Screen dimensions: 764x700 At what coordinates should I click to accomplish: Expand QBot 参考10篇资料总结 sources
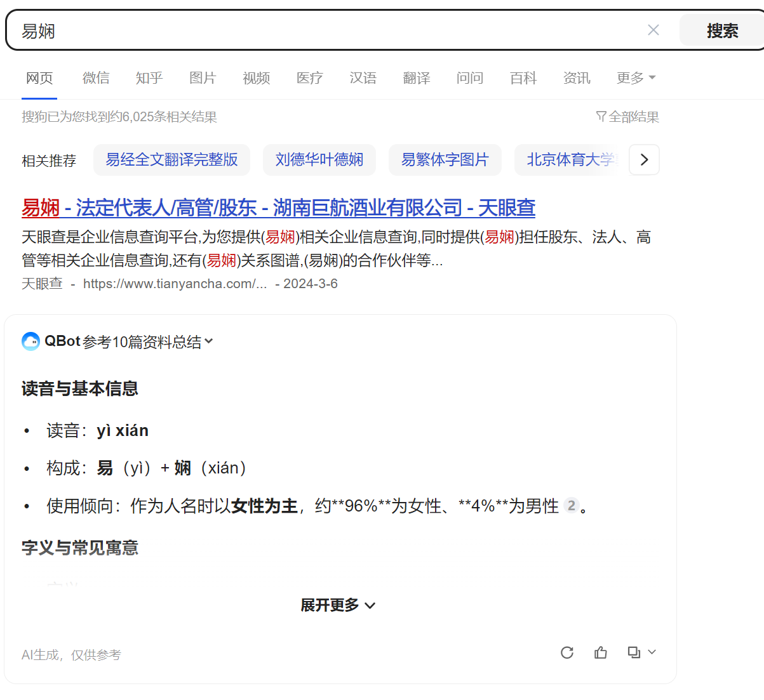[147, 341]
